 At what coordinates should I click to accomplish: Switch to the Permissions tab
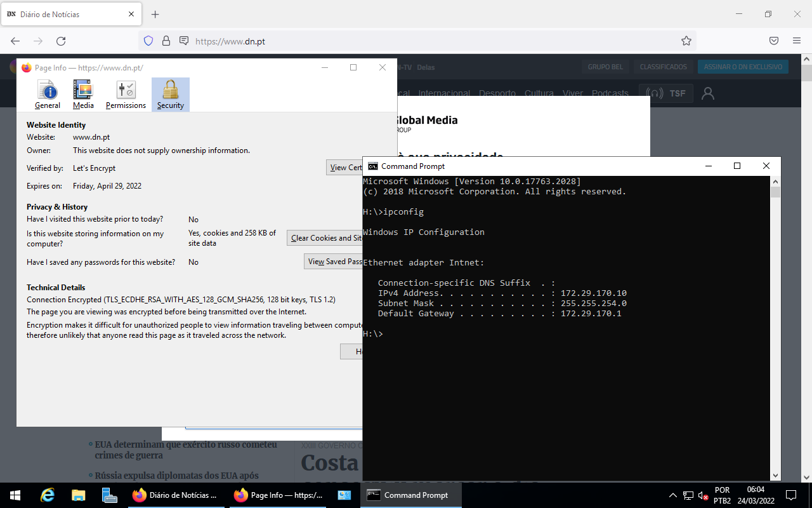click(126, 94)
